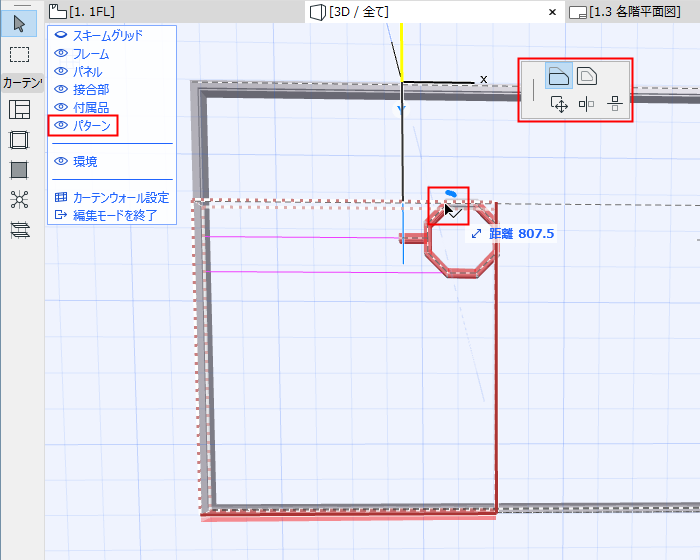Close the [3D / 全て] tab
The width and height of the screenshot is (700, 560).
click(x=552, y=12)
